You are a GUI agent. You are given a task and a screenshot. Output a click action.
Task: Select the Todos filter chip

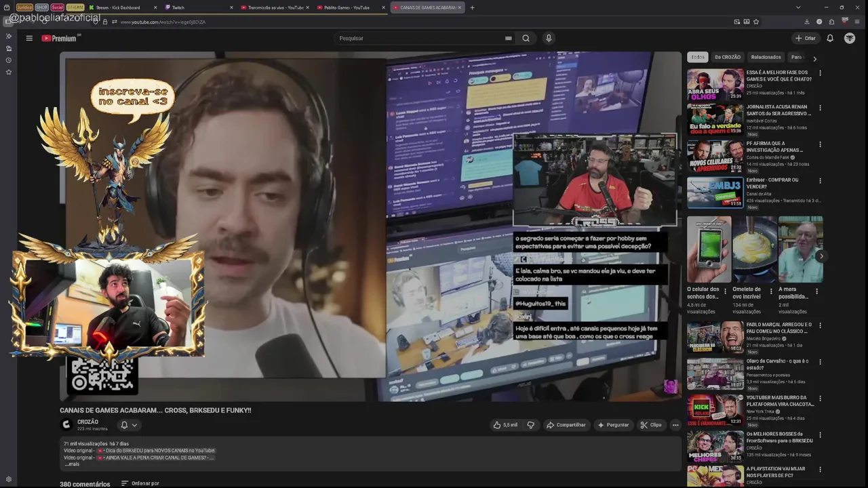pyautogui.click(x=698, y=57)
